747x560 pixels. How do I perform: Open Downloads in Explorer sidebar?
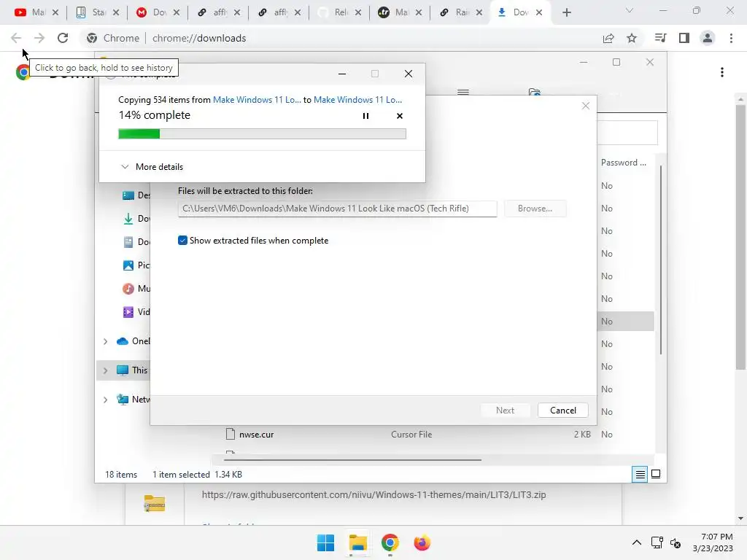pyautogui.click(x=136, y=219)
